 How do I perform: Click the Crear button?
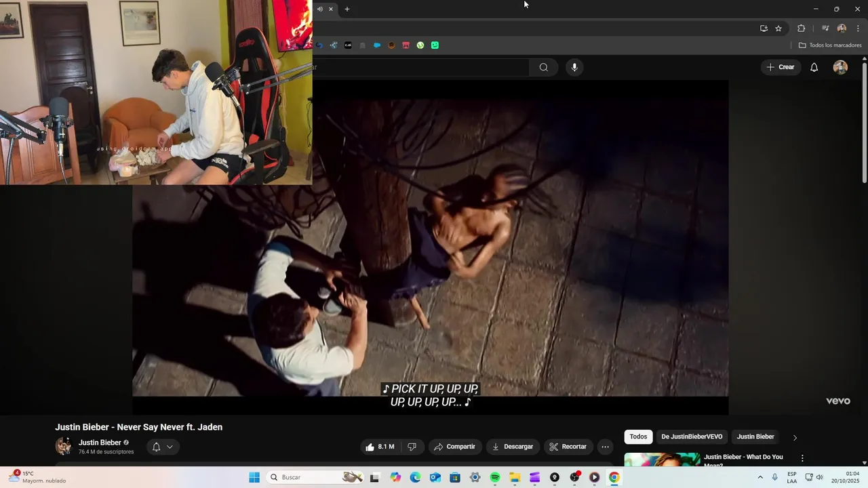pos(781,67)
